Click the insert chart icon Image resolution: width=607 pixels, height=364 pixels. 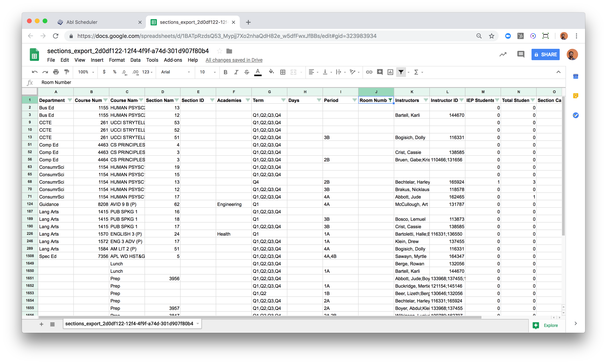pyautogui.click(x=390, y=72)
